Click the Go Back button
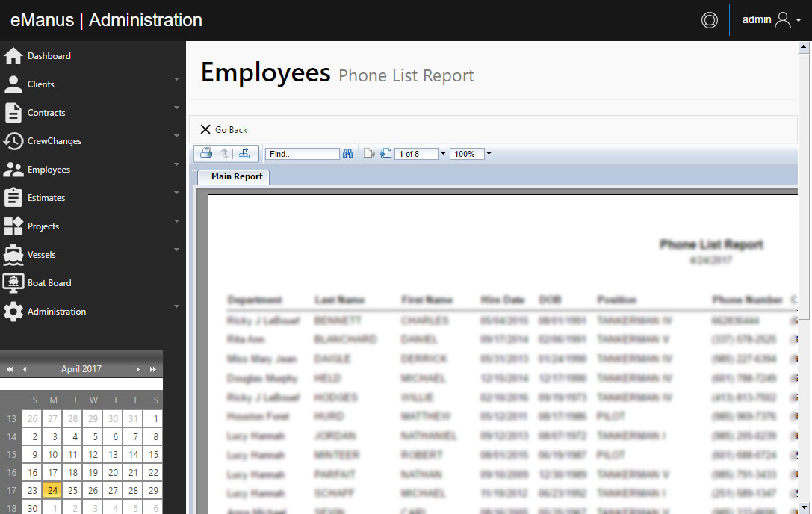Screen dimensions: 812x514 (x=224, y=130)
